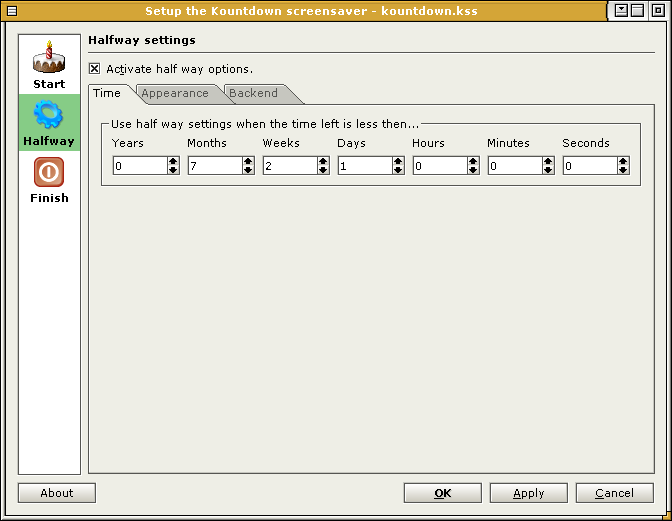Cancel the setup dialog
The image size is (672, 521).
[x=615, y=493]
